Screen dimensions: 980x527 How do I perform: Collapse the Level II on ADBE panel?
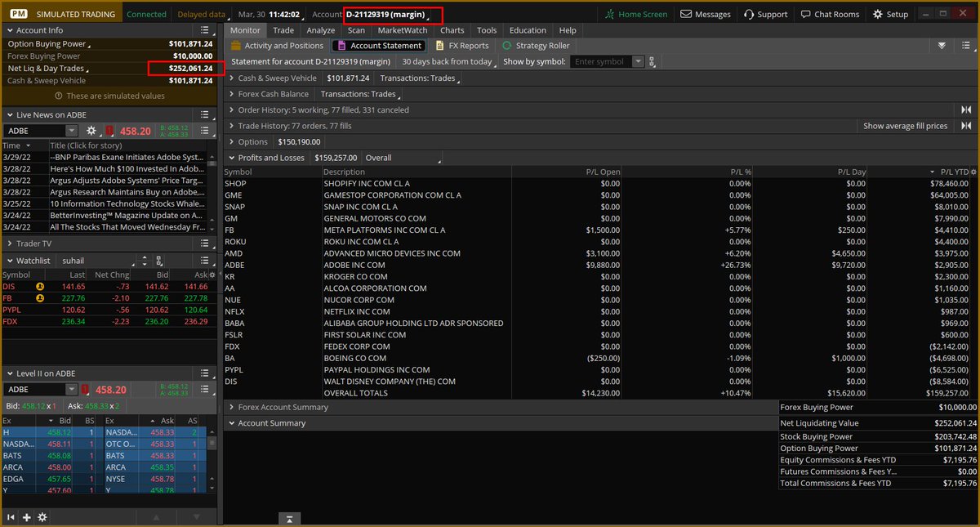point(9,373)
